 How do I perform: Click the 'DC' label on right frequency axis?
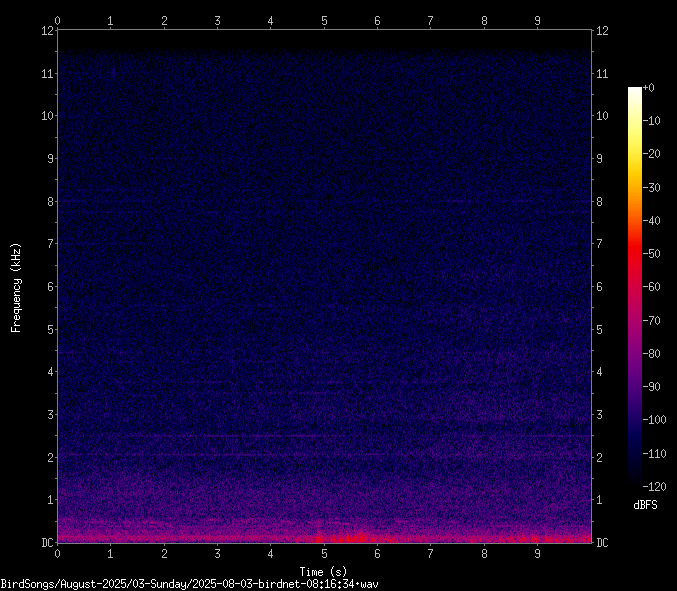[602, 543]
